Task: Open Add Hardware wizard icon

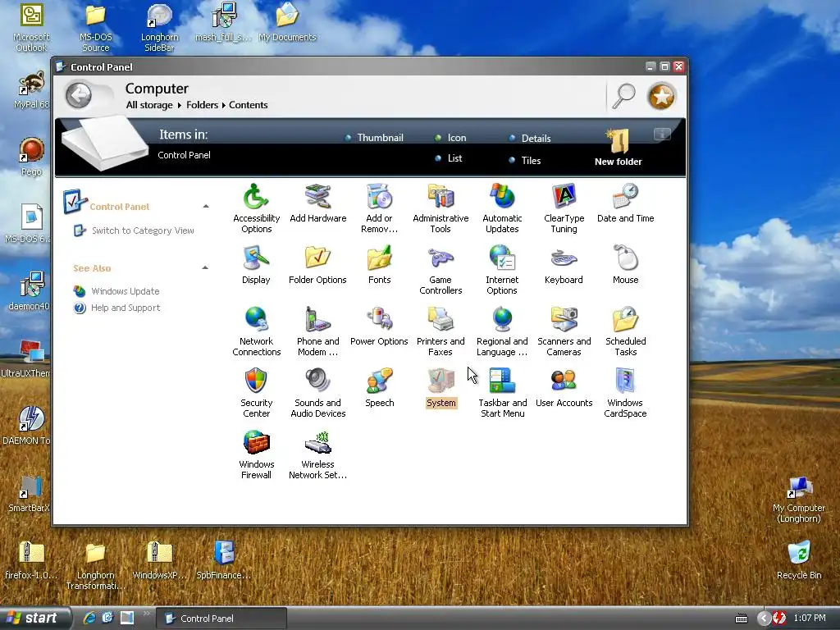Action: pyautogui.click(x=317, y=203)
